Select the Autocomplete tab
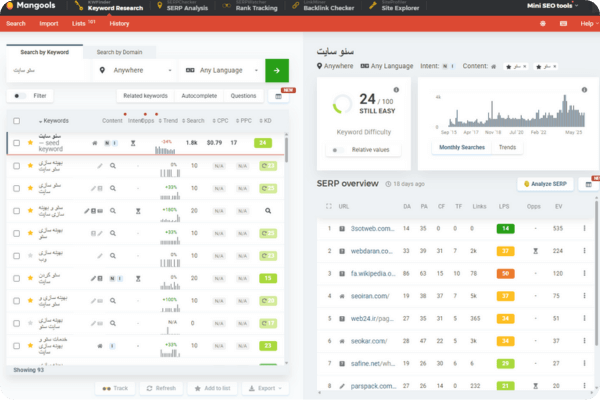The height and width of the screenshot is (400, 600). pyautogui.click(x=199, y=96)
